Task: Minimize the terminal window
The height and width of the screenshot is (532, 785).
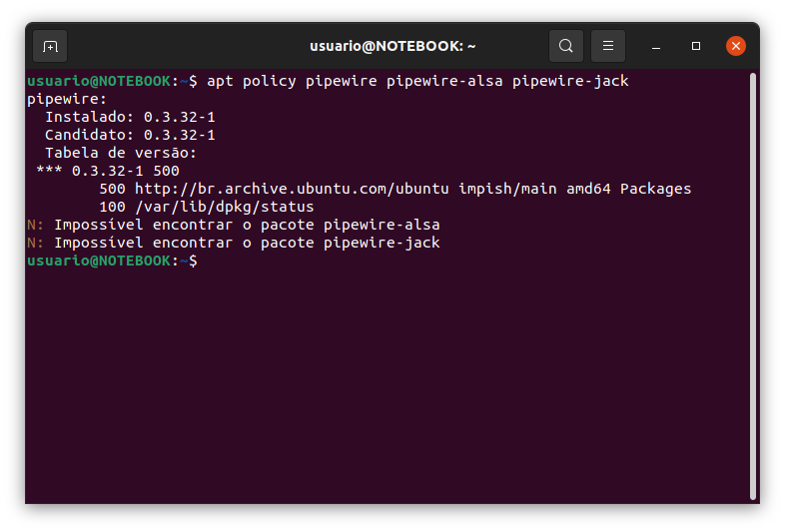Action: click(x=656, y=46)
